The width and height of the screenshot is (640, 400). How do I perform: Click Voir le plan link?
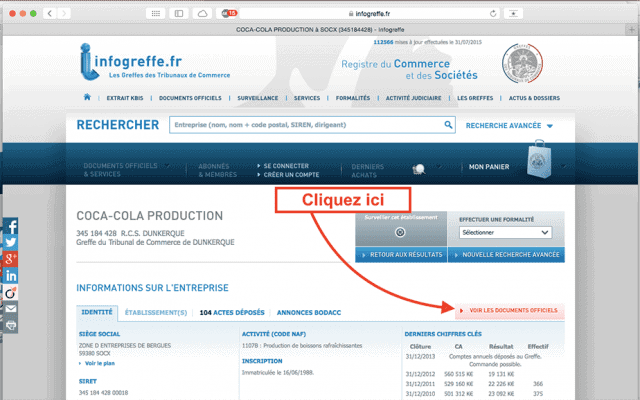[100, 363]
